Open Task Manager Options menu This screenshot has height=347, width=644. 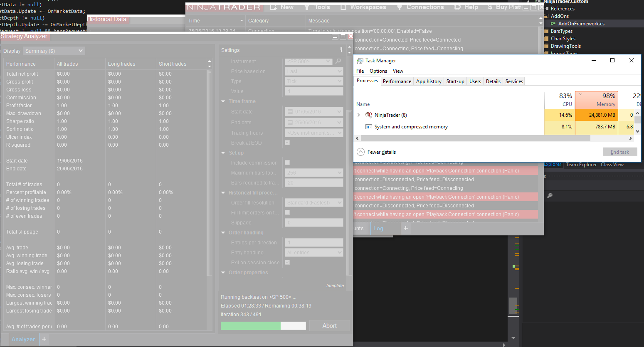click(x=378, y=71)
